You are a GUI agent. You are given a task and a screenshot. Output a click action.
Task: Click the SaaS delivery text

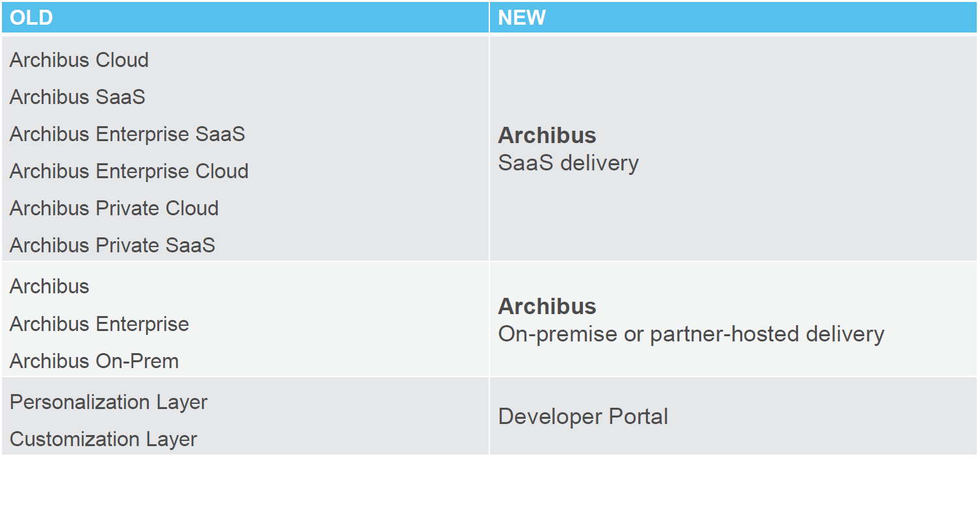click(x=569, y=163)
